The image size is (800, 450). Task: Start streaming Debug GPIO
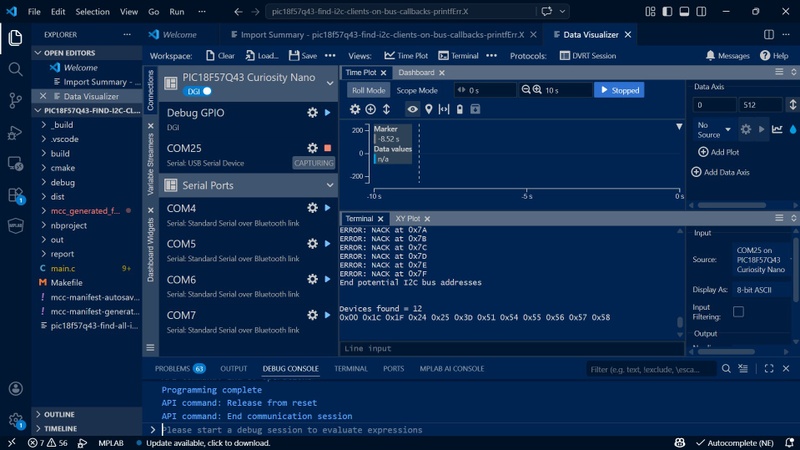(328, 113)
